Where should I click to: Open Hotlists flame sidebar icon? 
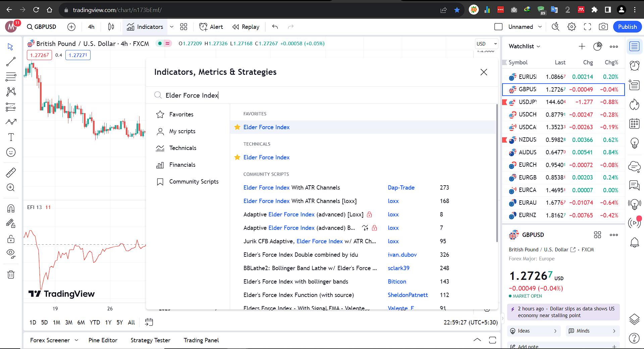634,105
